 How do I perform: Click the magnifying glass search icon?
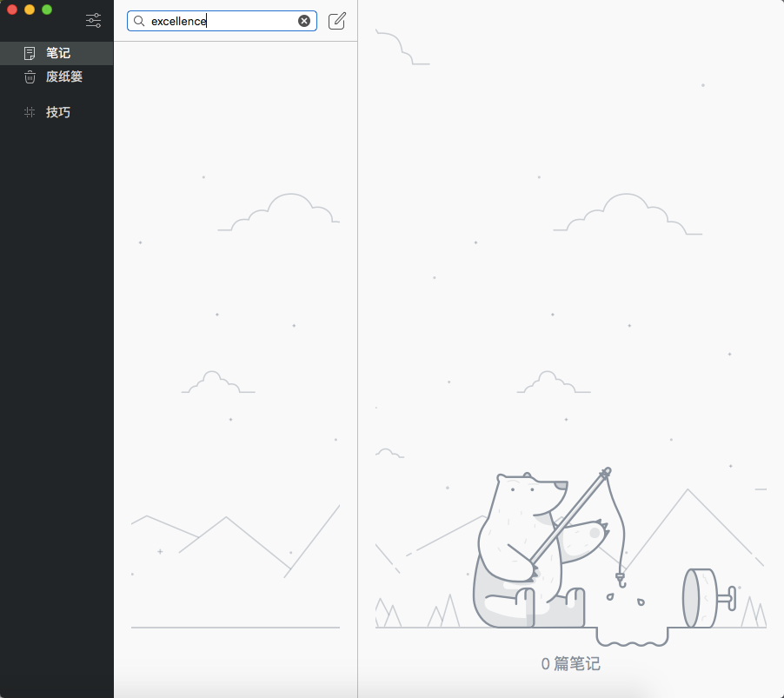tap(139, 21)
